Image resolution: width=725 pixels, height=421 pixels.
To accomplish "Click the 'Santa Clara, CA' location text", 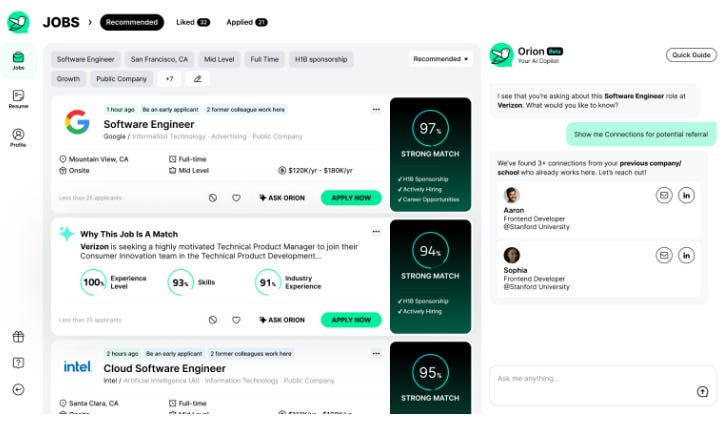I will [93, 403].
